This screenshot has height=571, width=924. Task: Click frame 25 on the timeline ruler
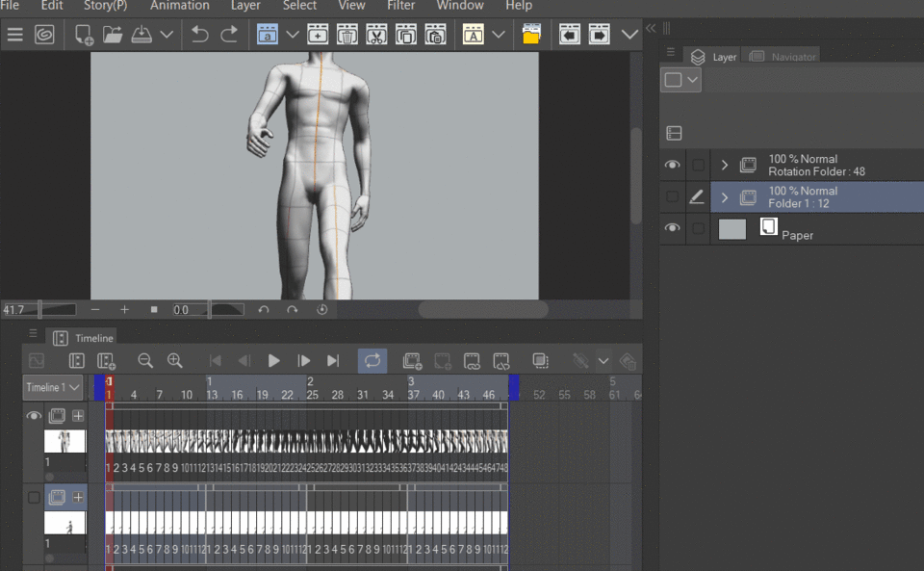(312, 395)
